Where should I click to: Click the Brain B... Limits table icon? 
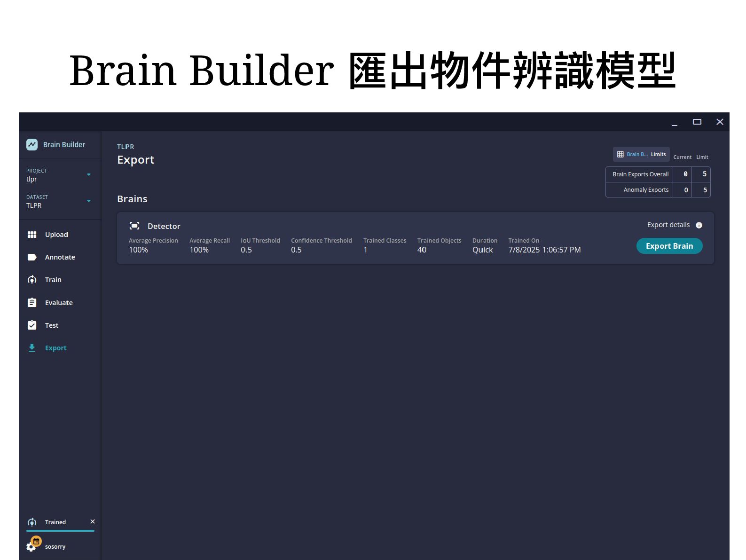tap(620, 154)
